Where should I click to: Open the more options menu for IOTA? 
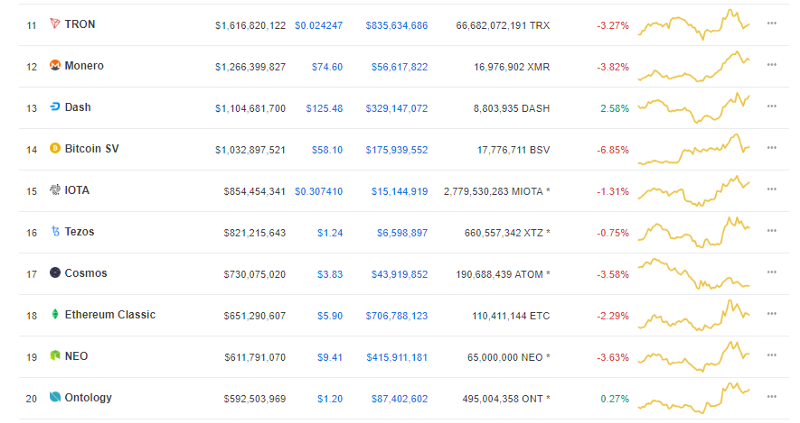tap(771, 189)
